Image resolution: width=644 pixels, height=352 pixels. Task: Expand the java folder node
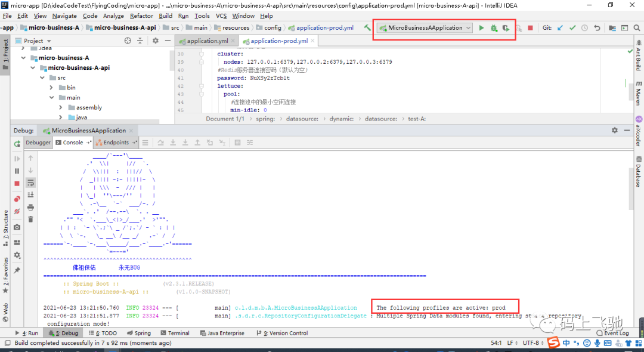click(x=61, y=117)
